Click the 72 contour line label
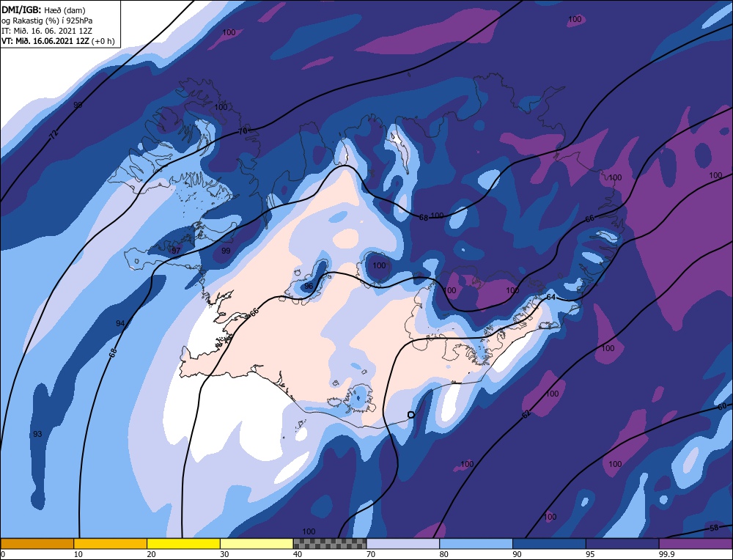Screen dimensions: 733x560 pos(54,135)
